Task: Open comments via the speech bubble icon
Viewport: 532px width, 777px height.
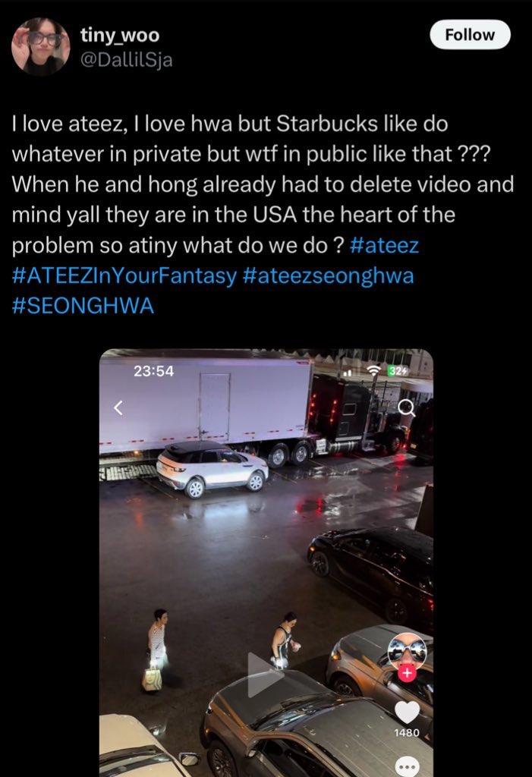Action: pyautogui.click(x=407, y=766)
